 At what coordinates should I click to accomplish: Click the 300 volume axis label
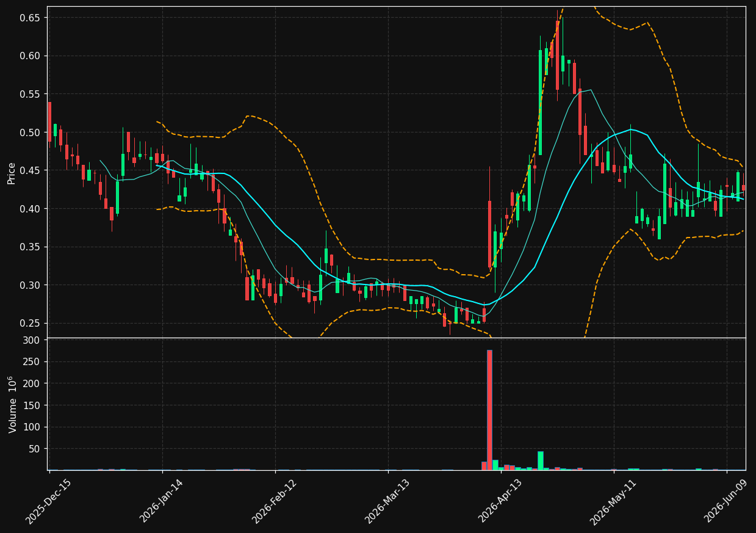point(32,340)
